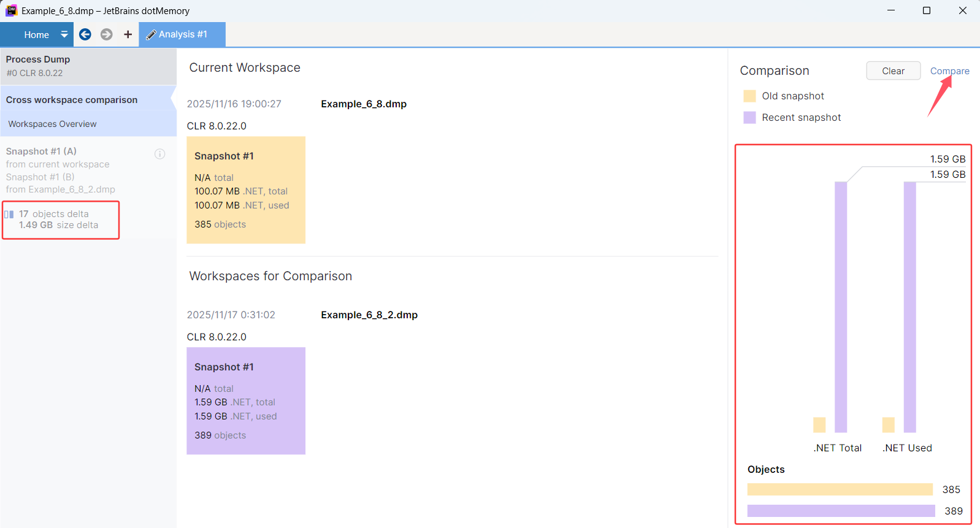
Task: Click the 1.49 GB size delta text
Action: click(x=58, y=225)
